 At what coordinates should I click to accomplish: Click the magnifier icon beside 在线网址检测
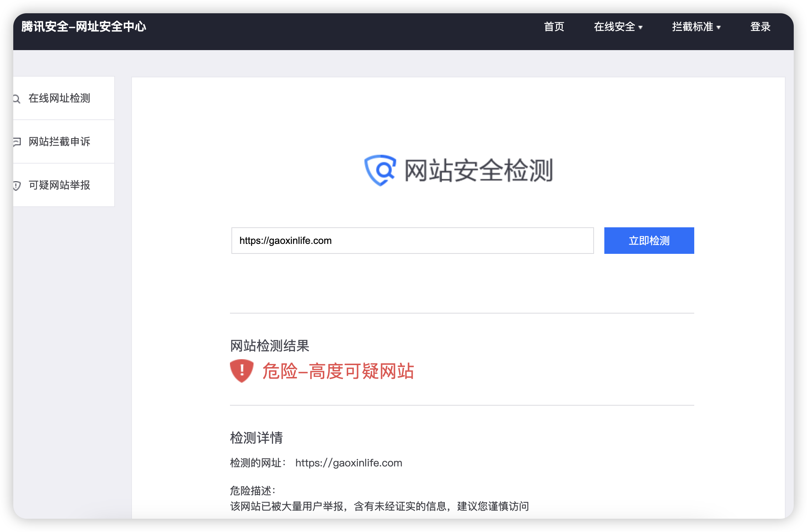[x=17, y=99]
